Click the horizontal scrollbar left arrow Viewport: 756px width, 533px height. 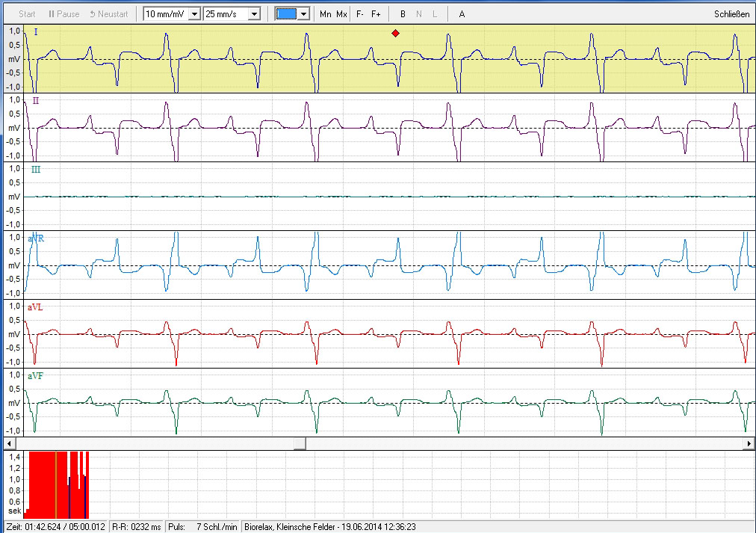[9, 443]
